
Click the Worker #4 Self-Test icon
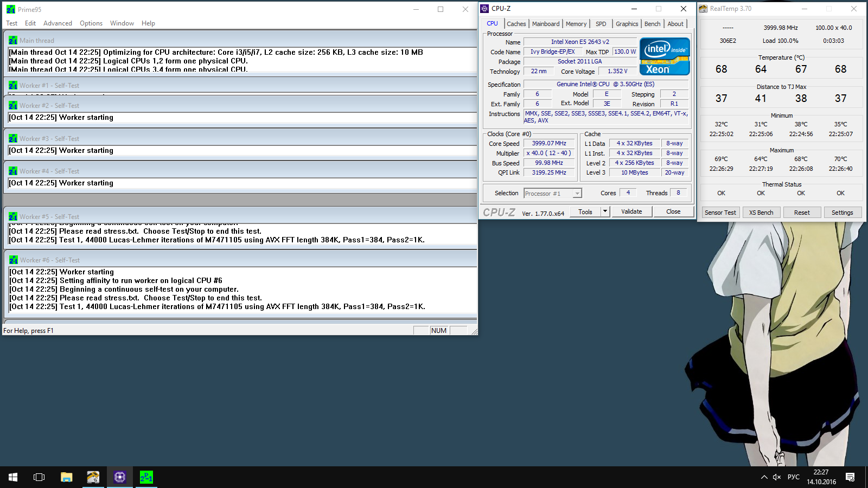click(x=13, y=171)
